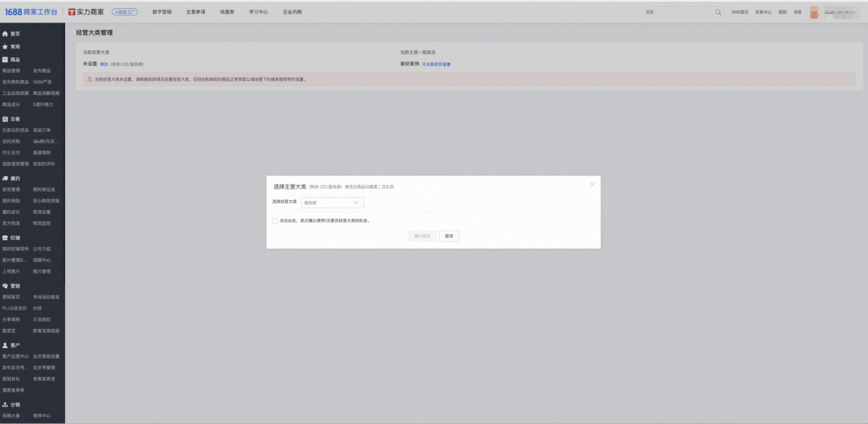
Task: Click the 可关联类目查看 link
Action: pos(436,64)
